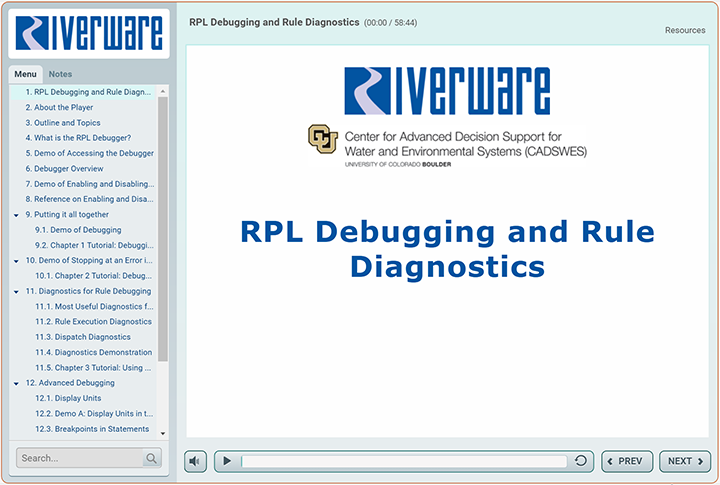Play the presentation with play button

pyautogui.click(x=227, y=461)
